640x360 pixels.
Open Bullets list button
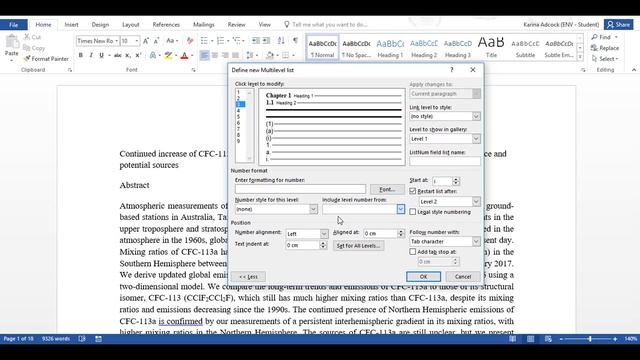coord(204,40)
